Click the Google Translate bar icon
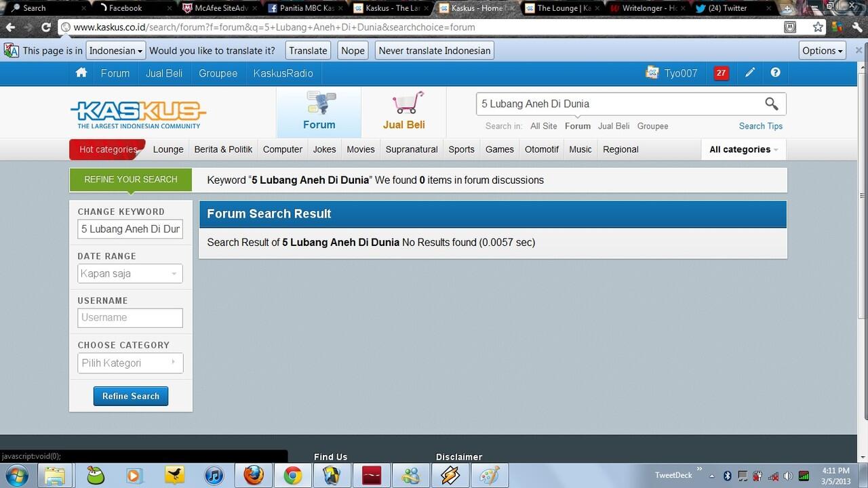 coord(11,50)
